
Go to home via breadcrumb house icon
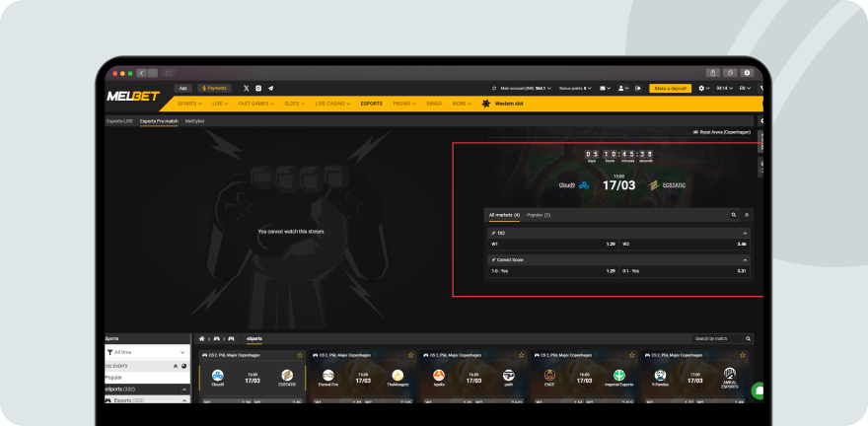tap(202, 338)
